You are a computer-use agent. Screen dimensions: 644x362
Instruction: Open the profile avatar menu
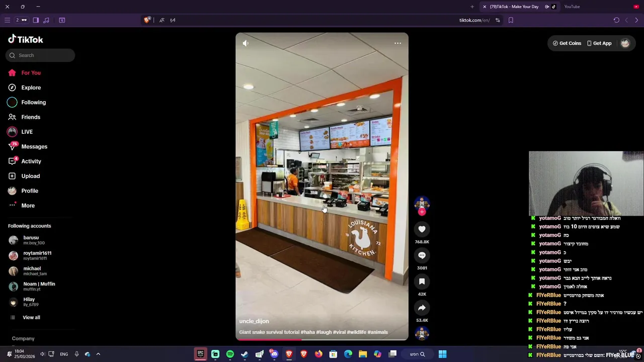625,43
